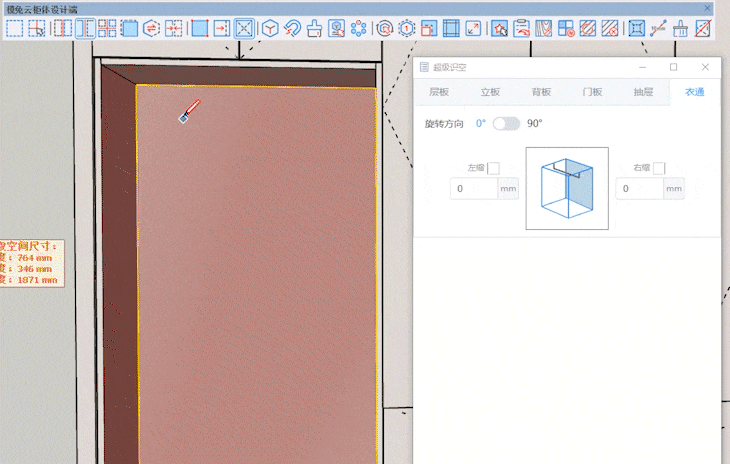
Task: Select the dashed rectangle selection tool
Action: coord(14,28)
